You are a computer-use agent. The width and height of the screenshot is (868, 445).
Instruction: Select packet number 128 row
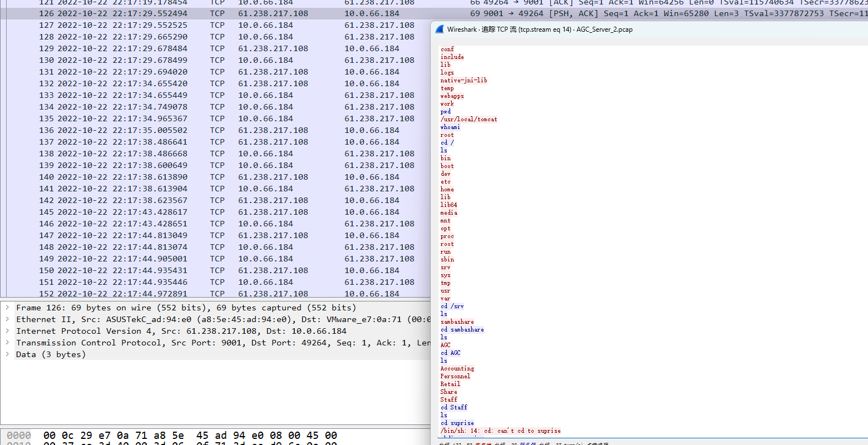(215, 37)
